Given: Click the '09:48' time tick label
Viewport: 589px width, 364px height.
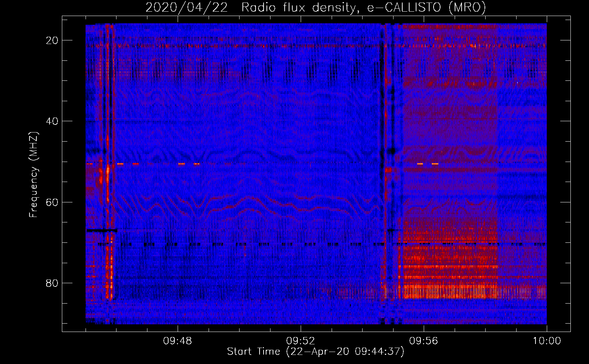Looking at the screenshot, I should (177, 341).
